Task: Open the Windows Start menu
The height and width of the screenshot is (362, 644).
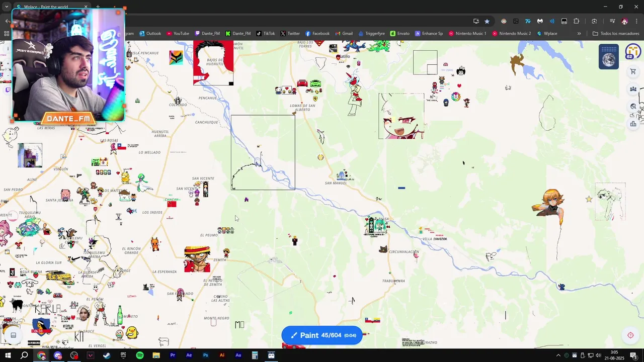Action: 8,355
